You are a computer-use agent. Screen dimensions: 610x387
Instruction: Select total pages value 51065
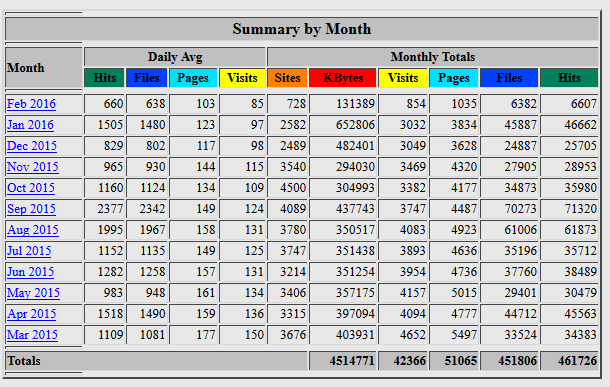pyautogui.click(x=461, y=361)
